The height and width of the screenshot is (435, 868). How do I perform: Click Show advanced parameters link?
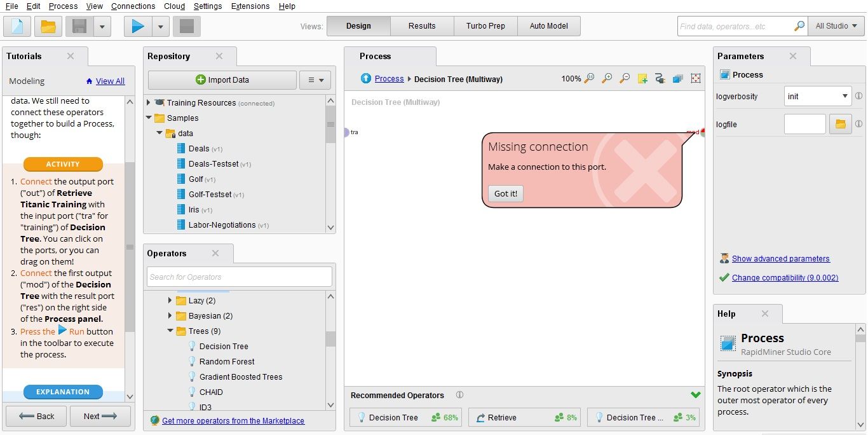[780, 259]
